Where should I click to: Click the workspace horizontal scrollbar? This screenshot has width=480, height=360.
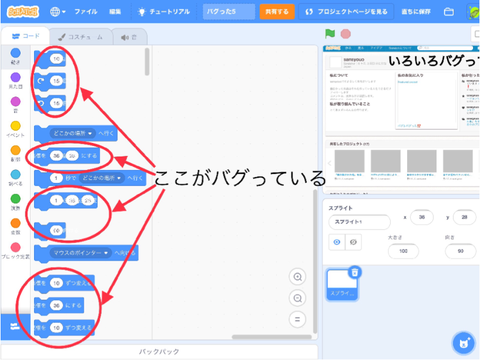272,337
